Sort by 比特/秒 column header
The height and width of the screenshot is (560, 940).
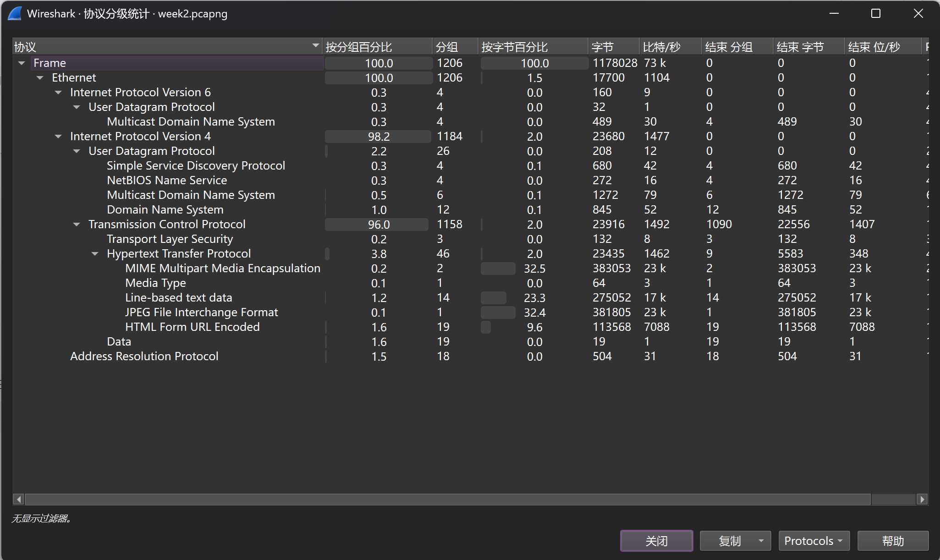tap(671, 47)
